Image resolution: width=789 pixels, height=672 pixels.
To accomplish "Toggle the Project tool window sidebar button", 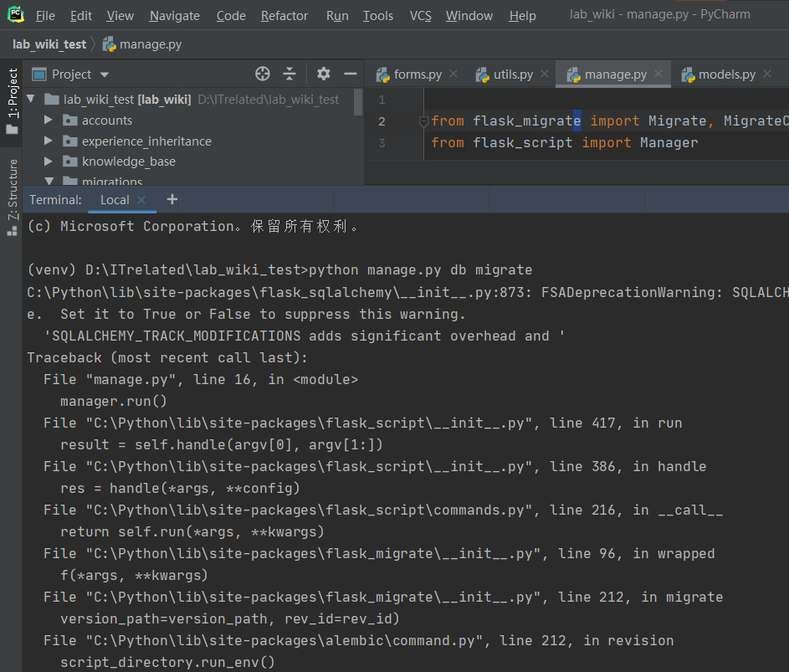I will tap(12, 100).
